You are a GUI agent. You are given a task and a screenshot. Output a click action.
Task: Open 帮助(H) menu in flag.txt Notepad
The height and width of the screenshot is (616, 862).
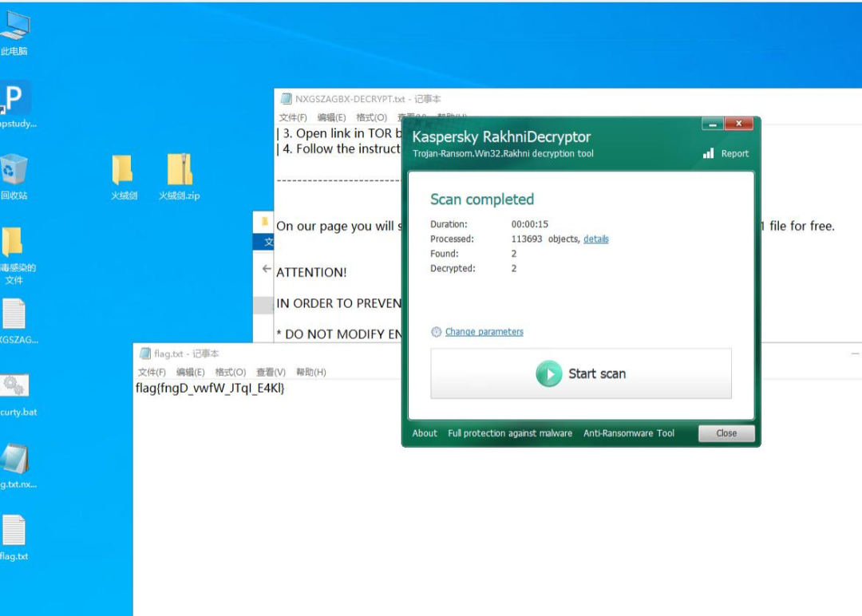pos(311,372)
